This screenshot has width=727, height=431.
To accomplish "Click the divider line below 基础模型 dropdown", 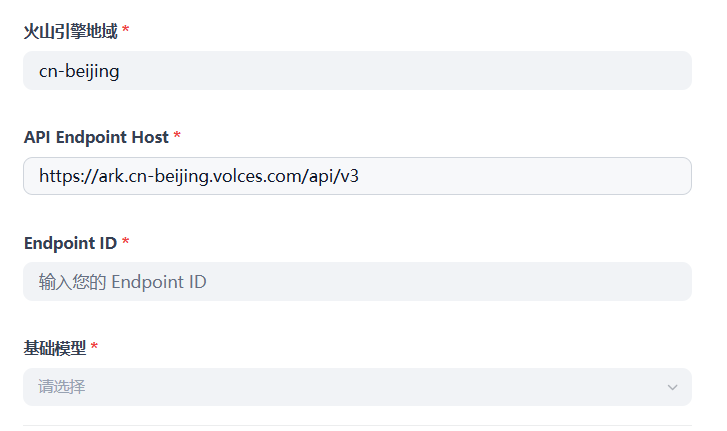I will [357, 425].
